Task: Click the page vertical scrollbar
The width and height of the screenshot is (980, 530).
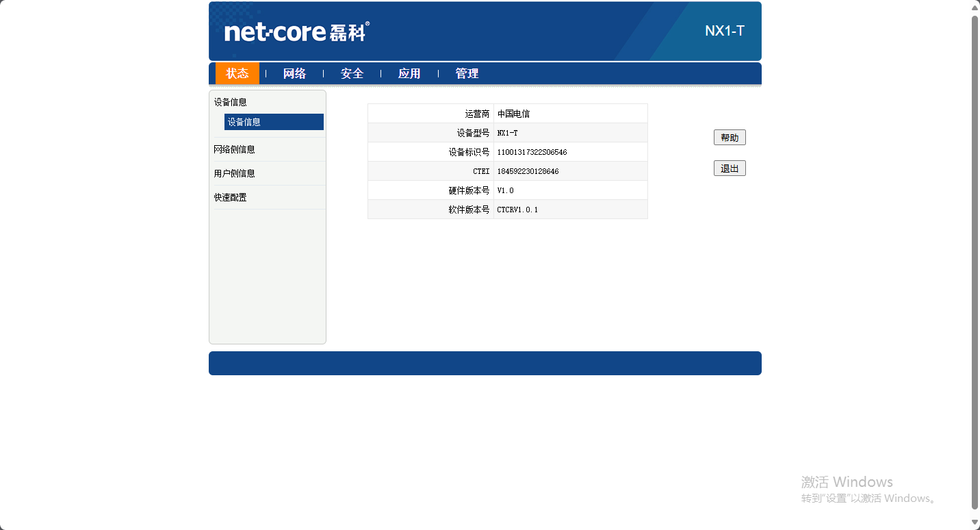Action: [975, 262]
